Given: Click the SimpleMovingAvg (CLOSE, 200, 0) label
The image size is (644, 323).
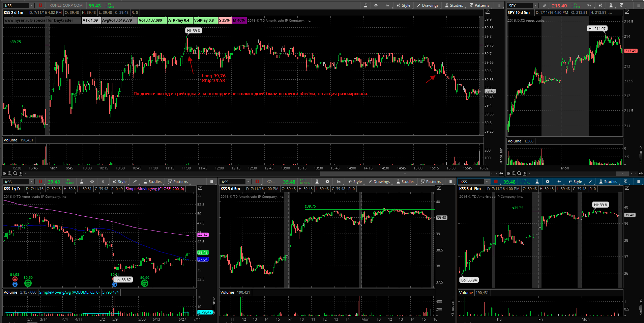Looking at the screenshot, I should point(155,189).
